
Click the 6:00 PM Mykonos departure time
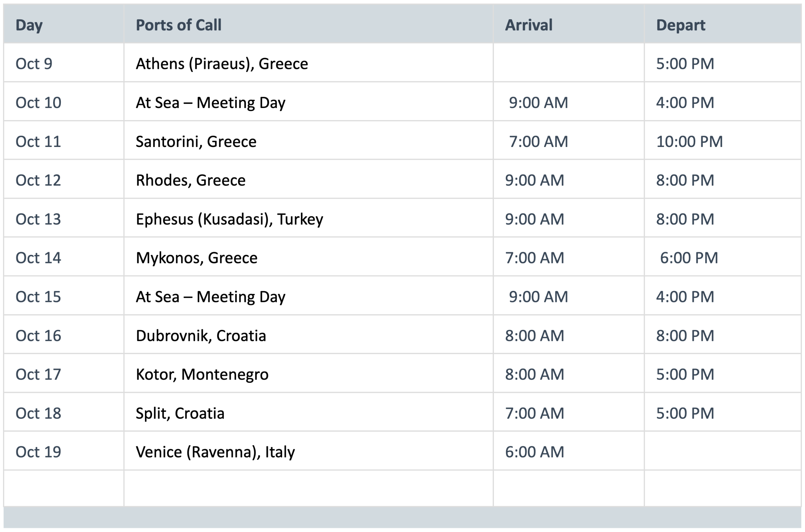(x=689, y=258)
